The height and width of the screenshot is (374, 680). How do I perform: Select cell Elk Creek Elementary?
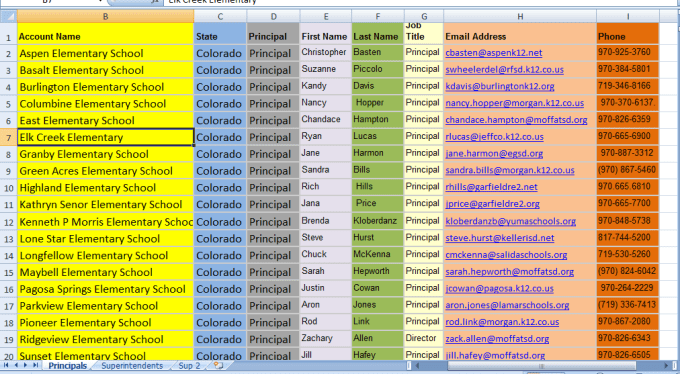pyautogui.click(x=105, y=138)
